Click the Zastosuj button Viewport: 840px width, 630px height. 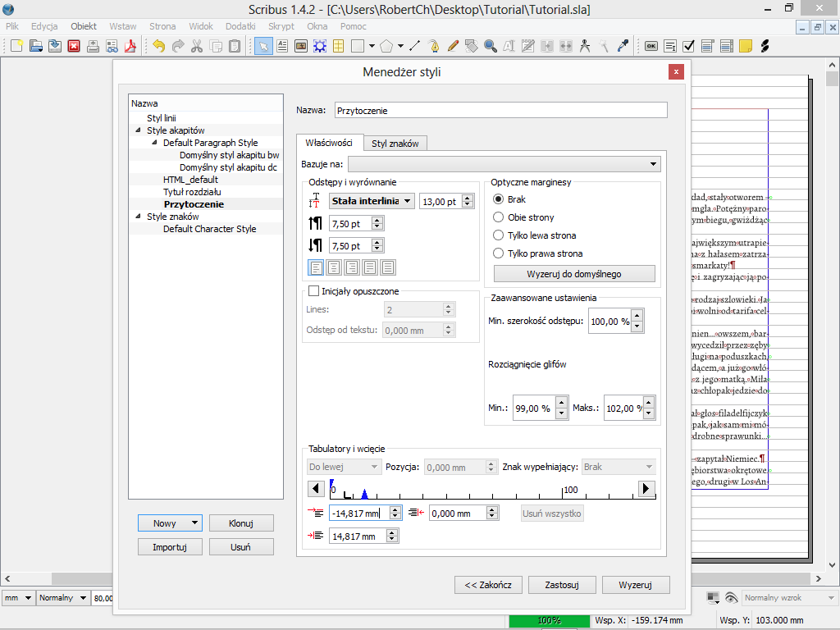point(561,585)
